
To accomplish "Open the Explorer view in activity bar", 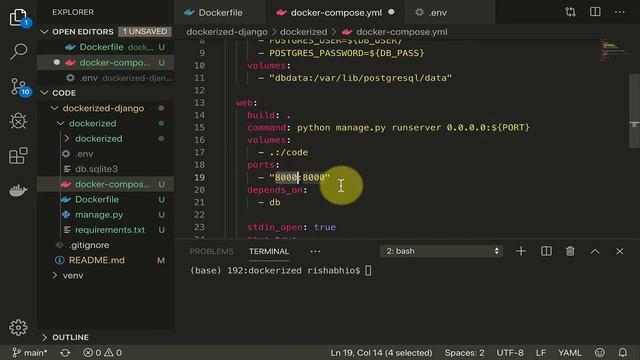I will click(x=18, y=18).
